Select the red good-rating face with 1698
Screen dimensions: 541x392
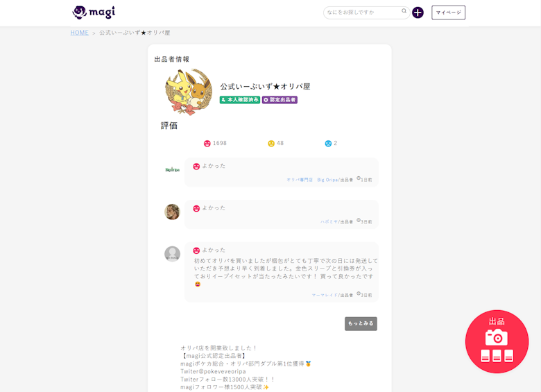click(207, 144)
